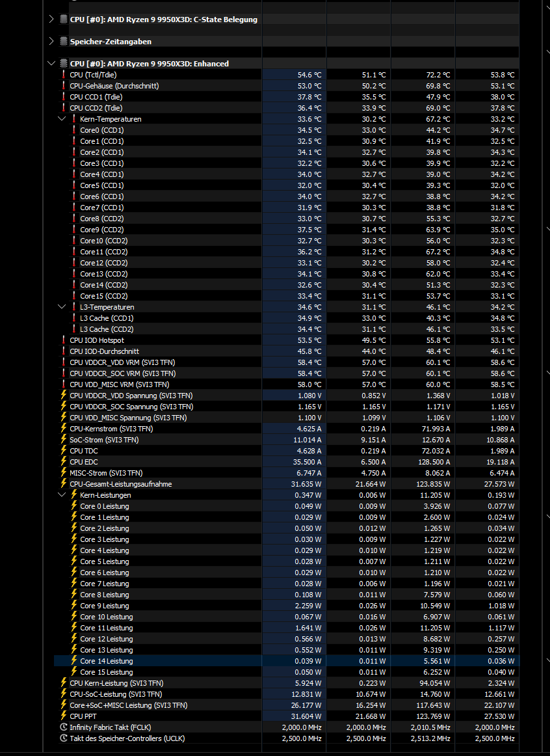The image size is (550, 756).
Task: Click the CPU EDC lightning icon
Action: click(x=63, y=461)
